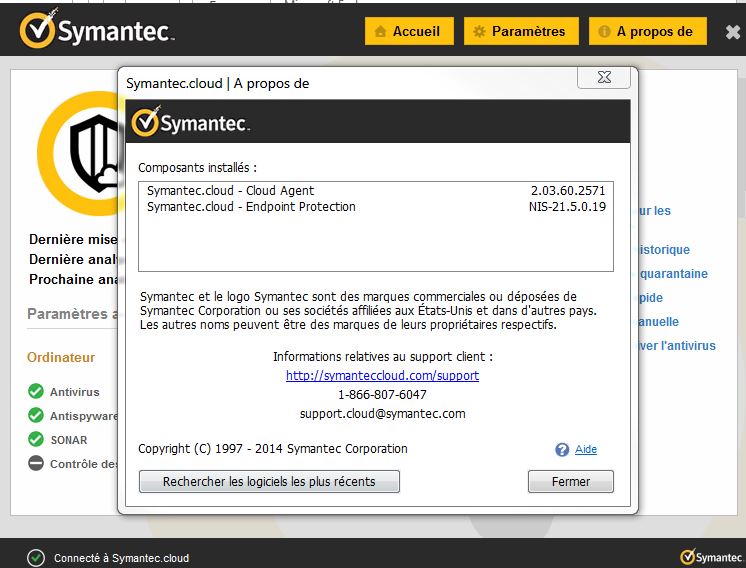
Task: Click the Fermer button
Action: pyautogui.click(x=571, y=481)
